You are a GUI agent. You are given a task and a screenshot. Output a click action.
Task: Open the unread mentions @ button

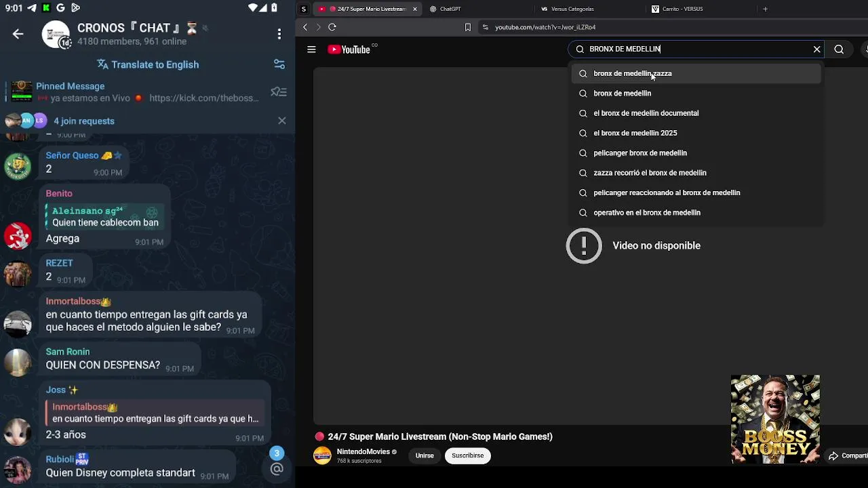(277, 468)
